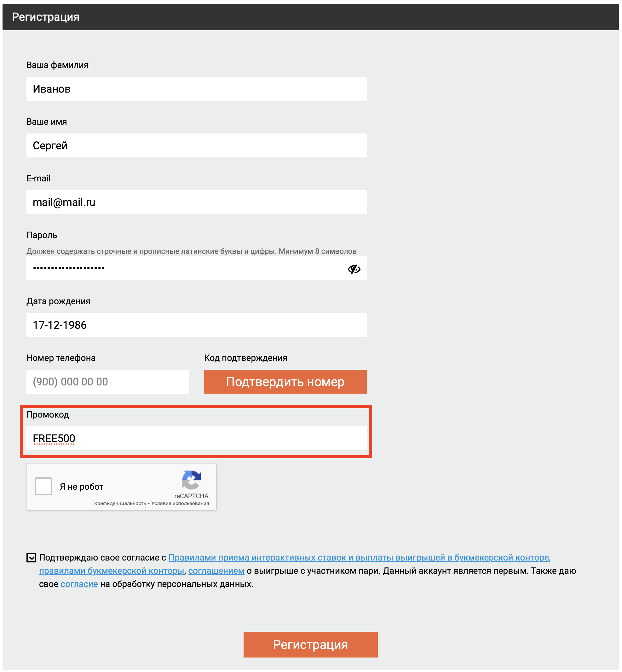622x672 pixels.
Task: Check the "Я не робот" checkbox
Action: pos(43,486)
